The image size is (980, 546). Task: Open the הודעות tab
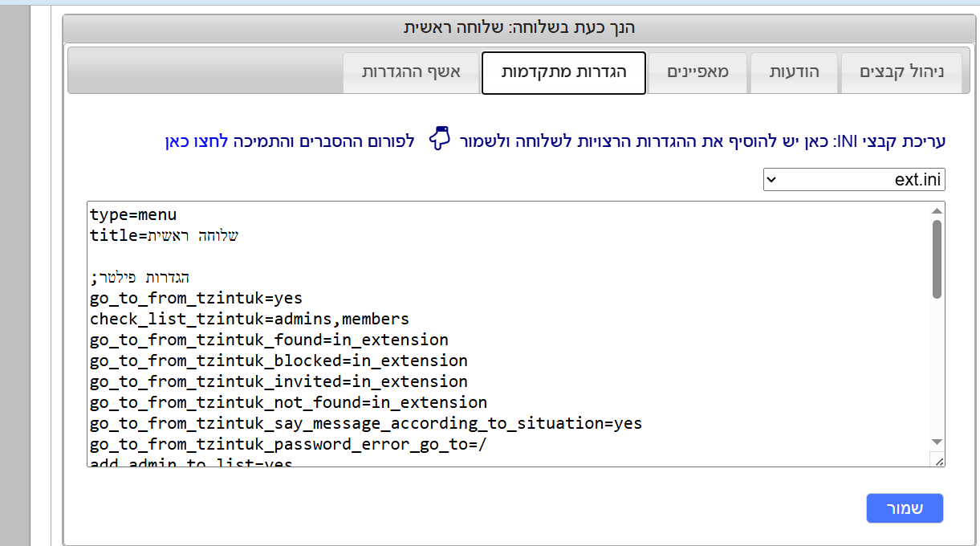tap(794, 72)
